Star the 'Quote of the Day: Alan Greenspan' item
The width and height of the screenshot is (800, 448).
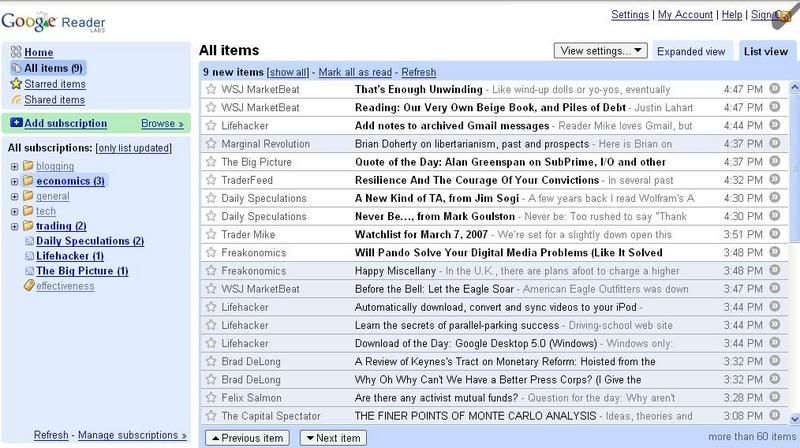[211, 162]
